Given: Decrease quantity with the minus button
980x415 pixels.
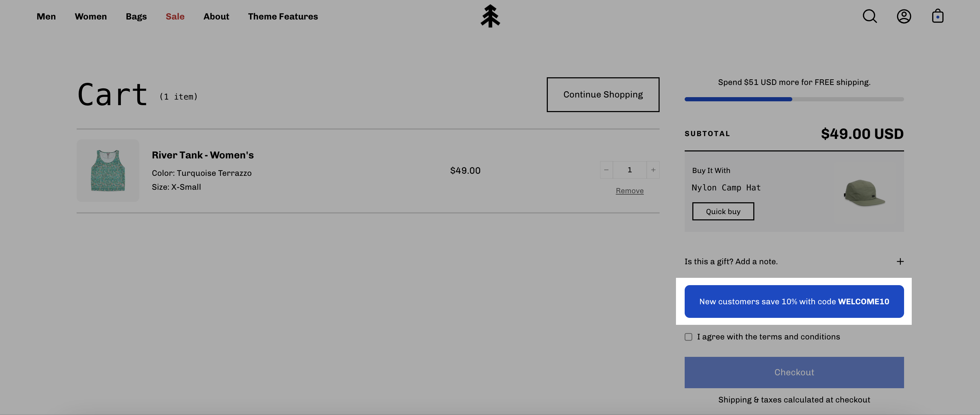Looking at the screenshot, I should [606, 170].
